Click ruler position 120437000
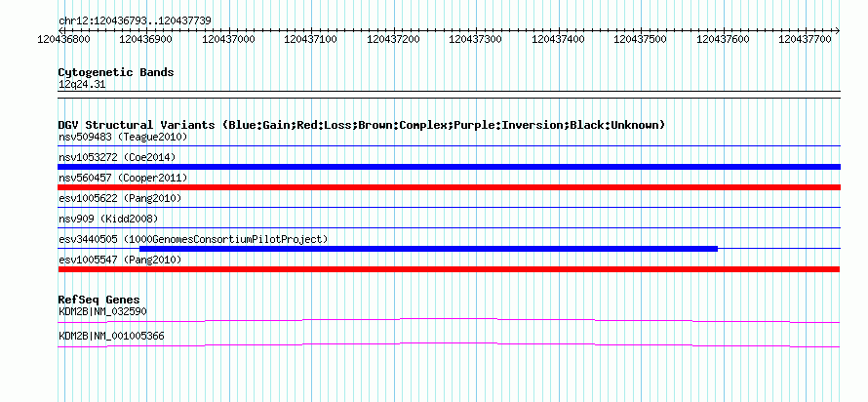This screenshot has width=868, height=402. tap(228, 39)
